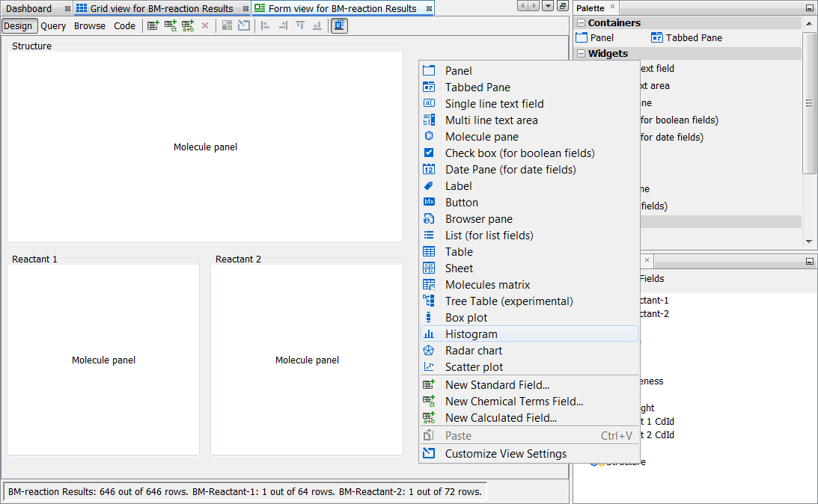Click the Tabbed Pane icon in Palette
Image resolution: width=818 pixels, height=504 pixels.
pos(657,37)
